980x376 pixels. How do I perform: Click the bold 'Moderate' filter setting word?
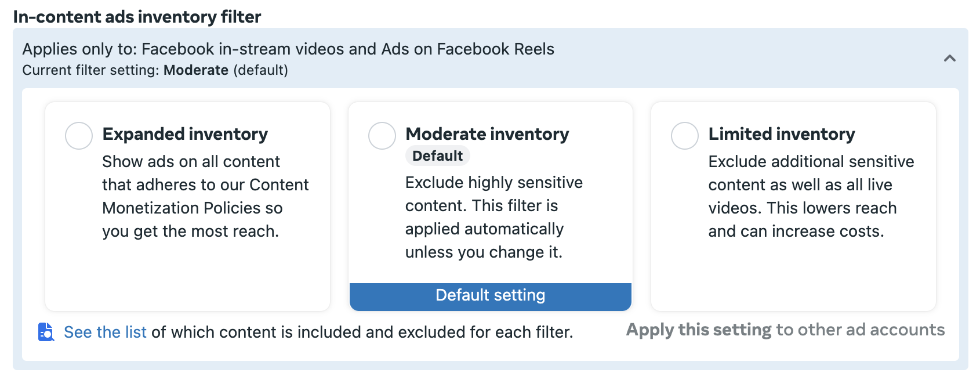(x=196, y=70)
